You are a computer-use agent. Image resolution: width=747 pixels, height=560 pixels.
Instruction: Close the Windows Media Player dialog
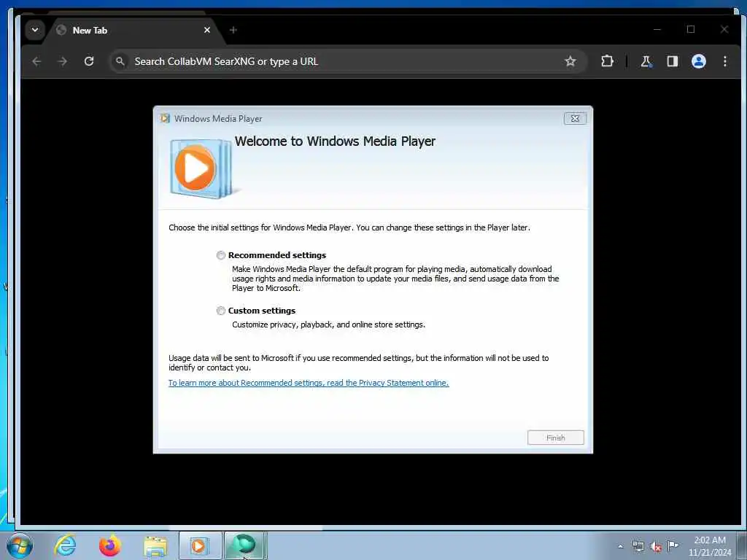pos(575,119)
